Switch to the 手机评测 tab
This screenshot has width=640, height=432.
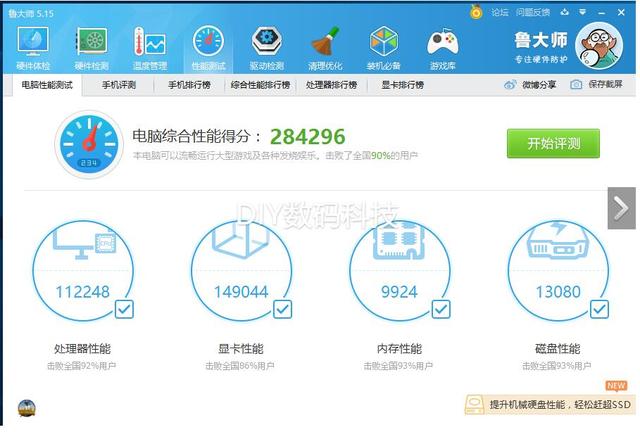119,85
